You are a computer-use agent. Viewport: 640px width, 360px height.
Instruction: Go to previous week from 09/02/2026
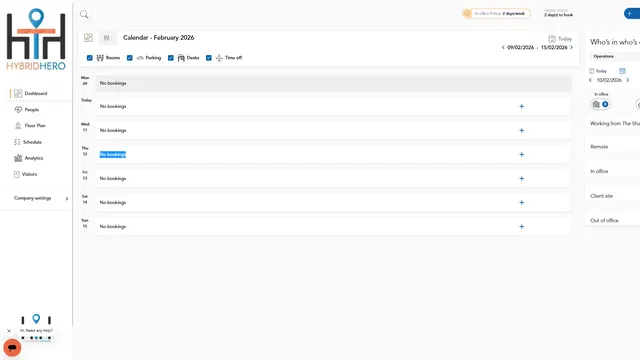point(503,47)
